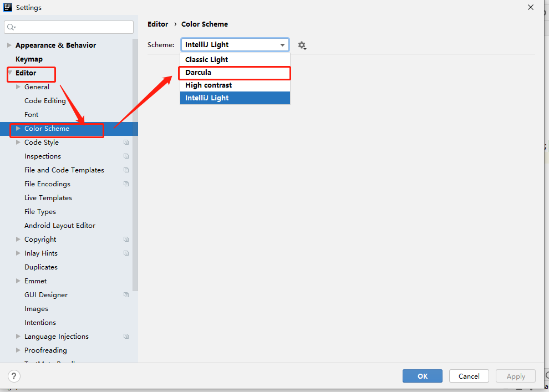Viewport: 549px width, 392px height.
Task: Select Intentions in the settings tree
Action: point(40,322)
